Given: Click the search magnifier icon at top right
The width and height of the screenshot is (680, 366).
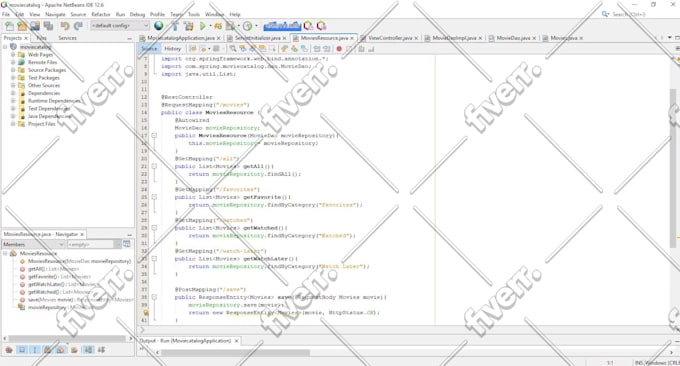Looking at the screenshot, I should (605, 14).
